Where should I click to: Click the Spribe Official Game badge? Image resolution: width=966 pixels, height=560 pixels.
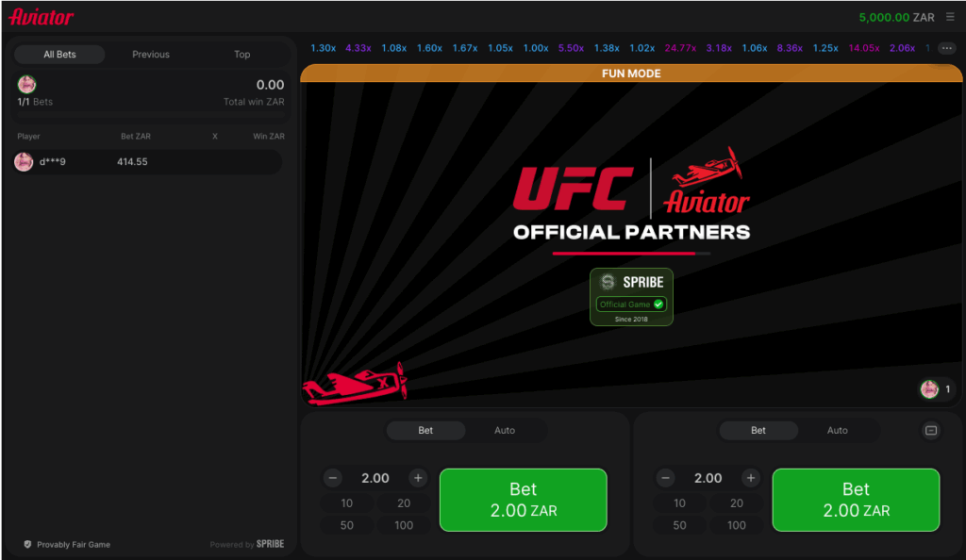tap(631, 297)
